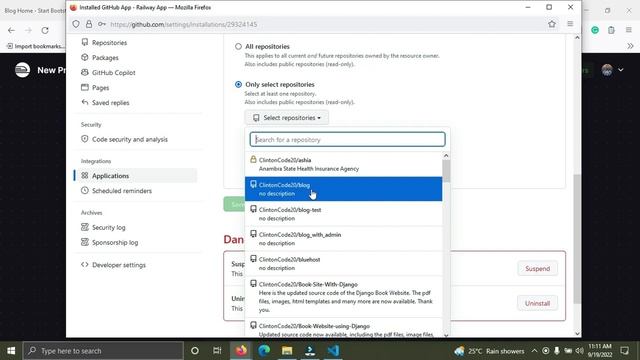Click the Railway logo in background window
The width and height of the screenshot is (640, 360).
click(x=22, y=70)
